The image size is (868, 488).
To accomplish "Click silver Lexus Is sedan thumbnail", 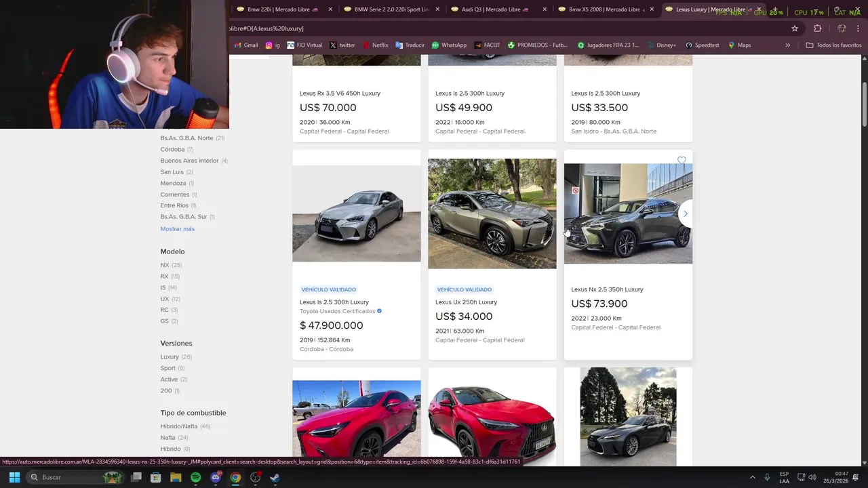I will click(357, 213).
